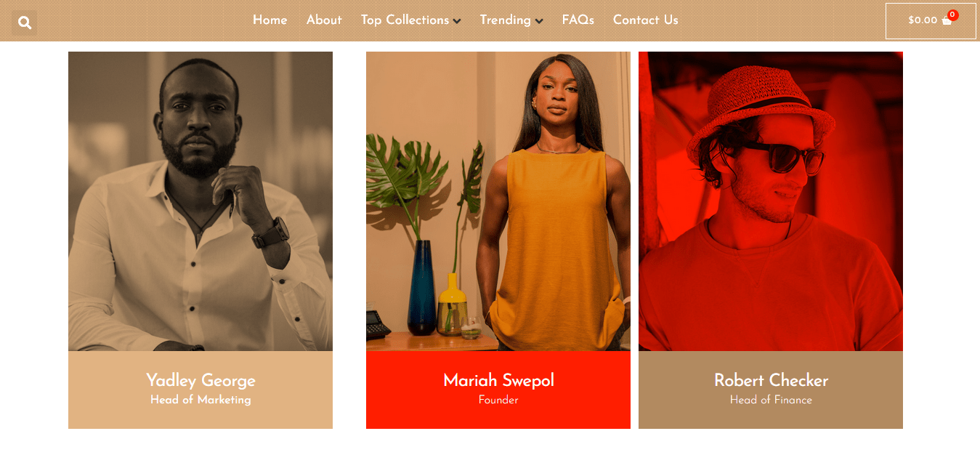Click the Founder red caption panel
This screenshot has height=455, width=980.
pyautogui.click(x=498, y=390)
